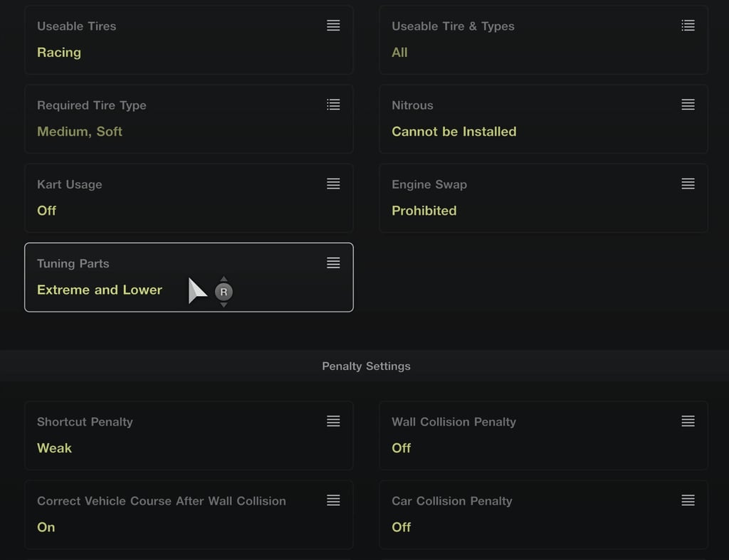Viewport: 729px width, 560px height.
Task: Toggle Wall Collision Penalty Off value
Action: (402, 448)
